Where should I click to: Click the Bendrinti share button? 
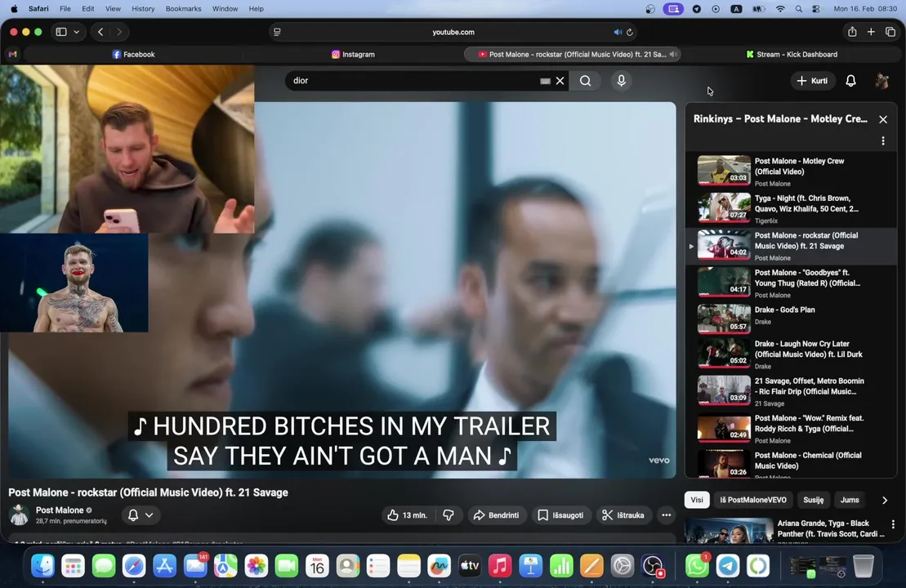pos(497,515)
